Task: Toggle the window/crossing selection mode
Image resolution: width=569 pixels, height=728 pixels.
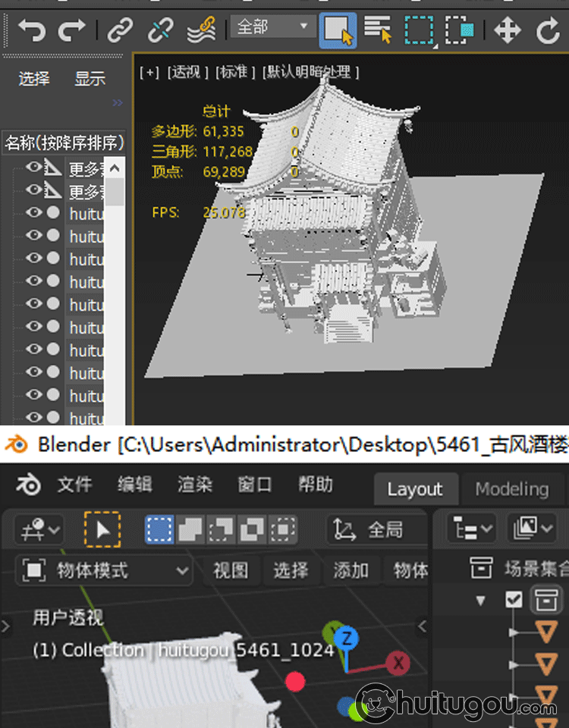Action: pos(460,30)
